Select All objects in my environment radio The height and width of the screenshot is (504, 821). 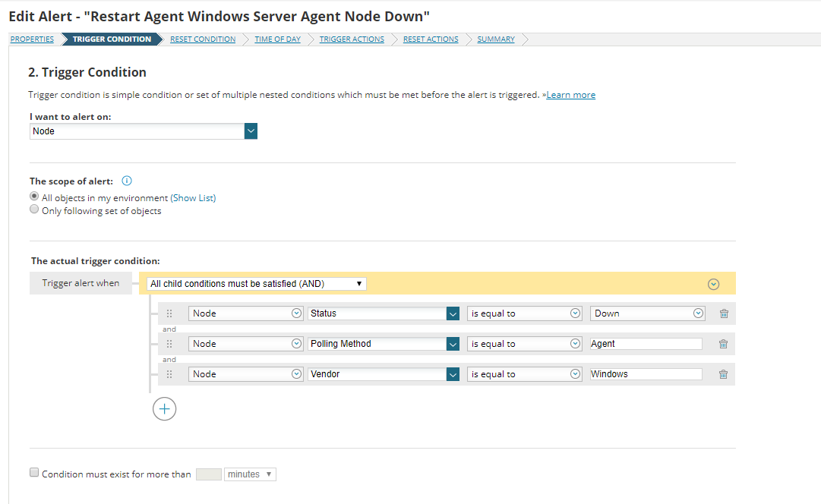click(x=34, y=197)
